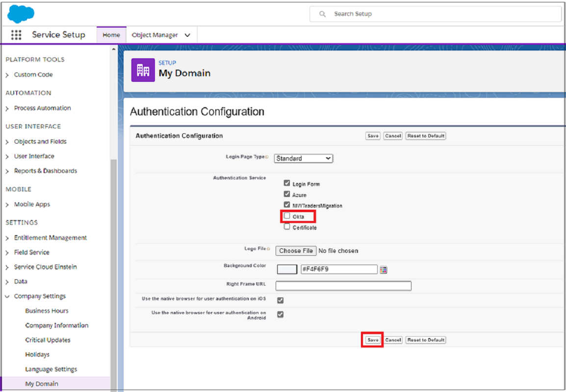Click the Login Page Type help icon

pos(267,158)
